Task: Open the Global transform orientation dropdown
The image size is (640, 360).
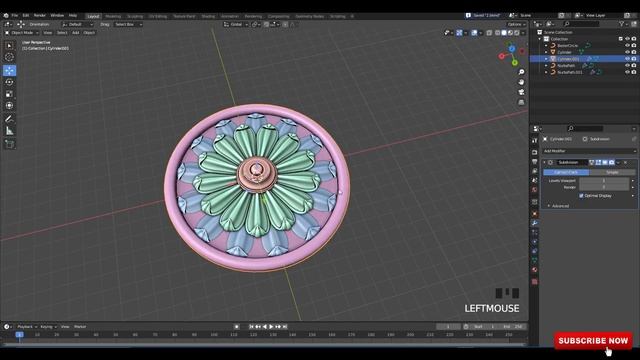Action: [x=236, y=24]
